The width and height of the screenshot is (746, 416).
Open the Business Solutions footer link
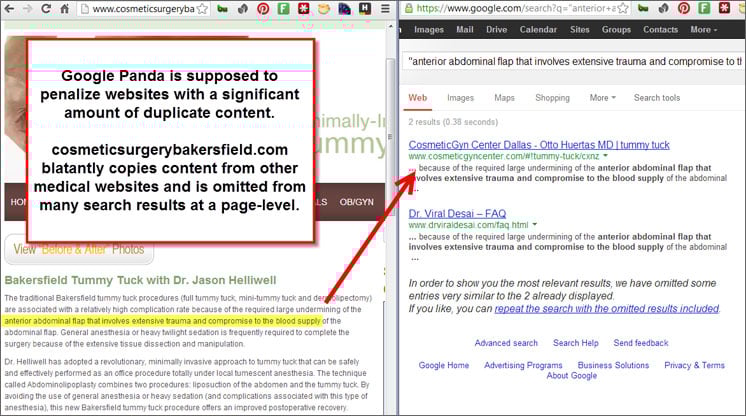pyautogui.click(x=613, y=365)
